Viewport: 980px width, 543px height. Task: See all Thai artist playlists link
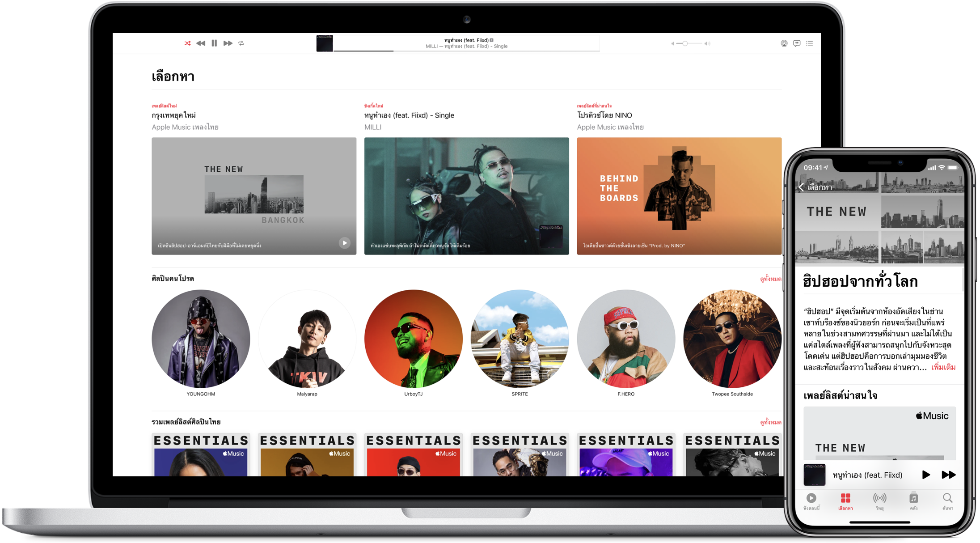tap(770, 422)
